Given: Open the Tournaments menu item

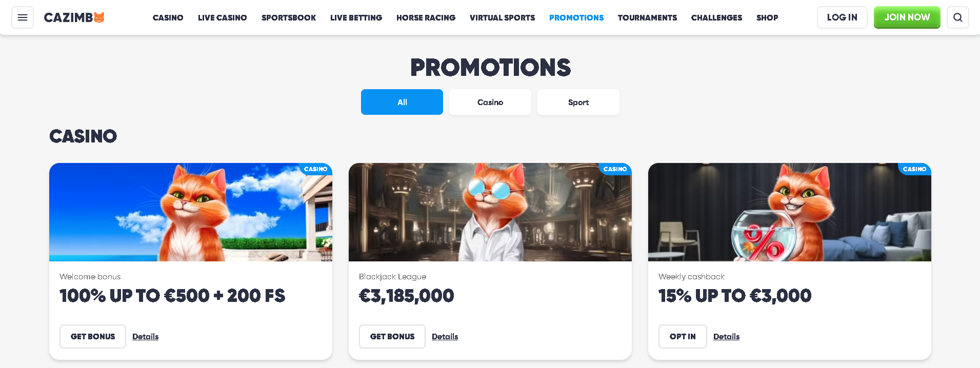Looking at the screenshot, I should click(x=647, y=17).
